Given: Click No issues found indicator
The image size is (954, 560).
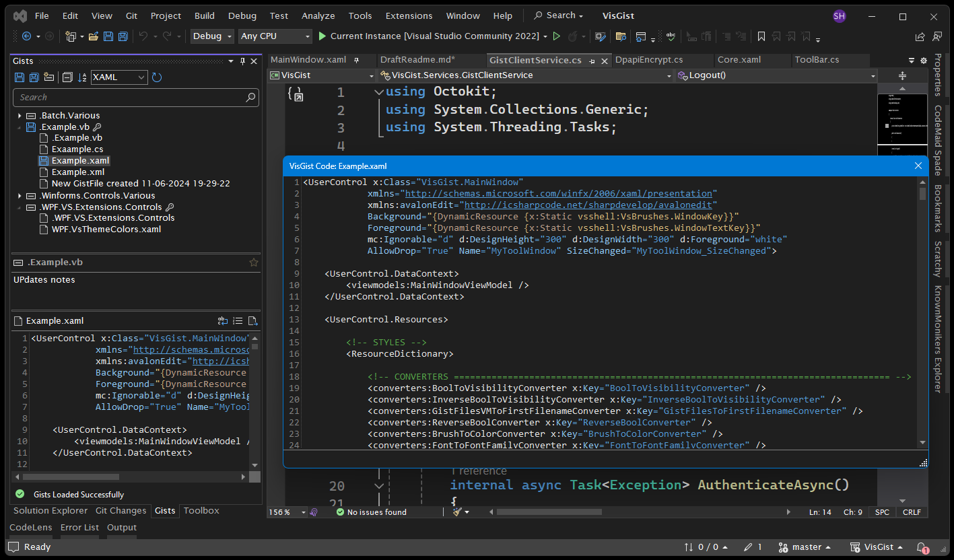Looking at the screenshot, I should point(371,512).
